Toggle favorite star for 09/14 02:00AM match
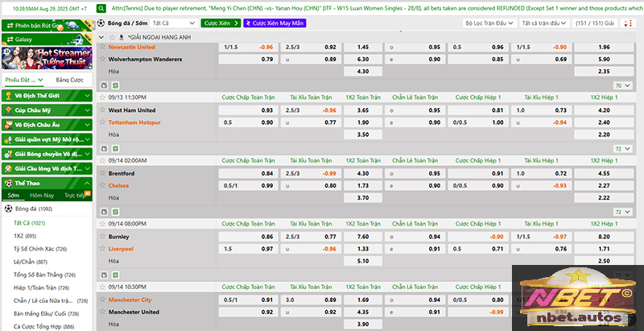Screen dimensions: 644x331 click(x=102, y=161)
